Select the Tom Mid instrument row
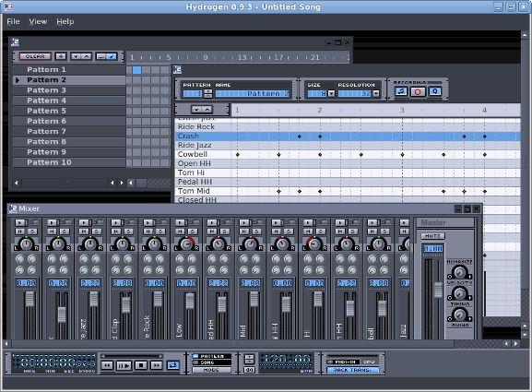This screenshot has height=392, width=532. pyautogui.click(x=203, y=192)
